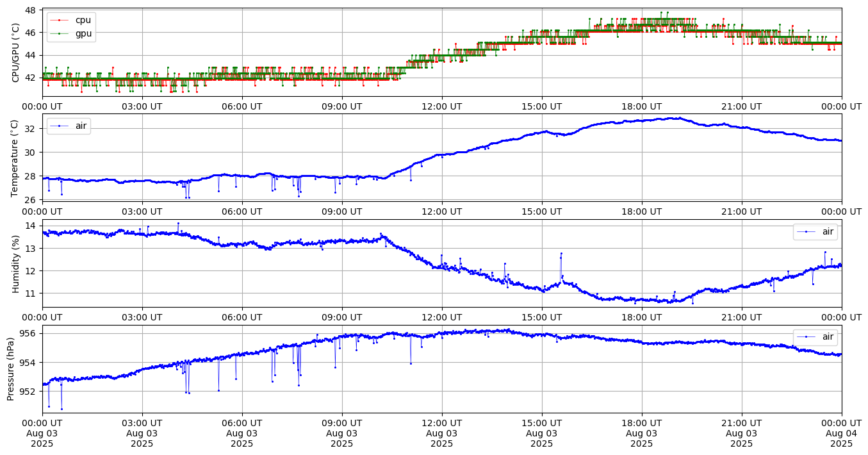The width and height of the screenshot is (868, 455).
Task: Click the 954 tick on the Pressure axis
Action: pos(28,363)
